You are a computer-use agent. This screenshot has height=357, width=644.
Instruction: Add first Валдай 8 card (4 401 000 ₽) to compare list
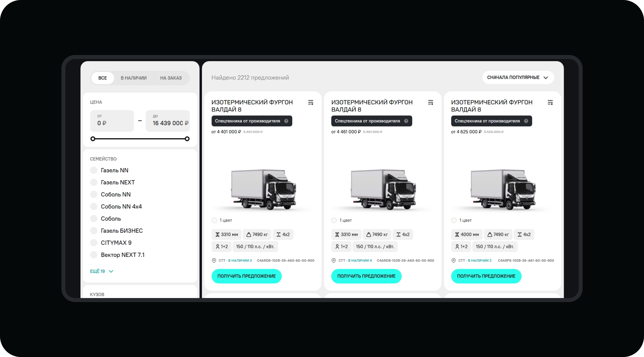pyautogui.click(x=311, y=103)
